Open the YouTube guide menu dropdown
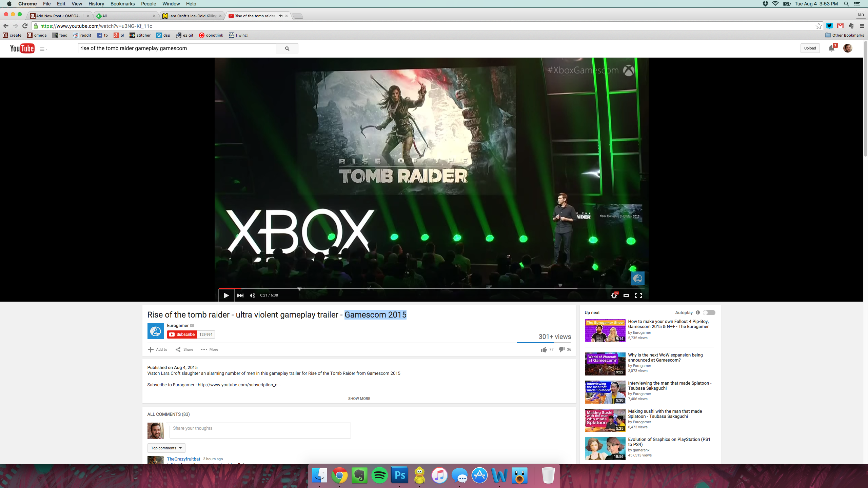 pos(43,49)
